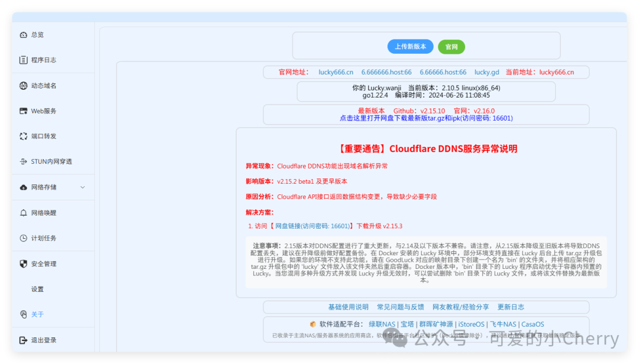
Task: Click the 退出登录 logout icon
Action: [22, 340]
